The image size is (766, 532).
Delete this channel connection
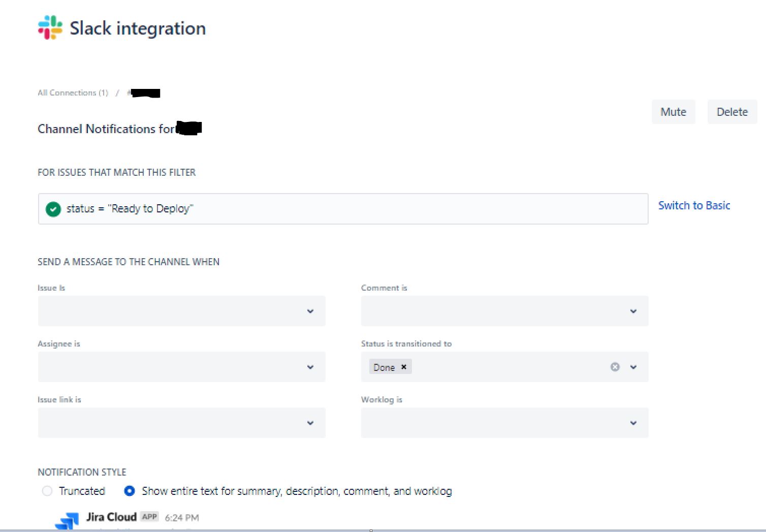coord(732,112)
